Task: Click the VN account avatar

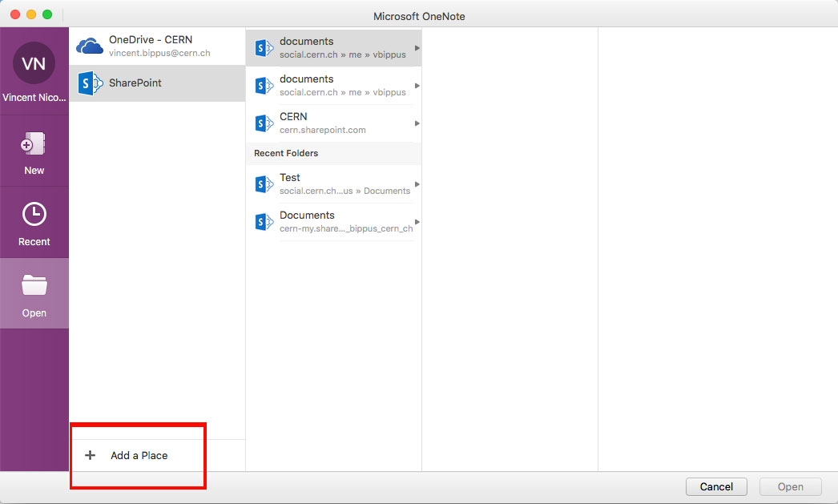Action: 34,63
